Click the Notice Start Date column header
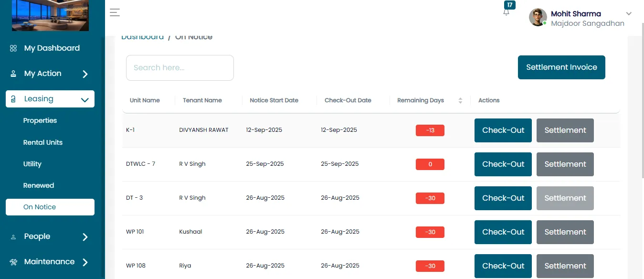The height and width of the screenshot is (279, 644). [274, 100]
